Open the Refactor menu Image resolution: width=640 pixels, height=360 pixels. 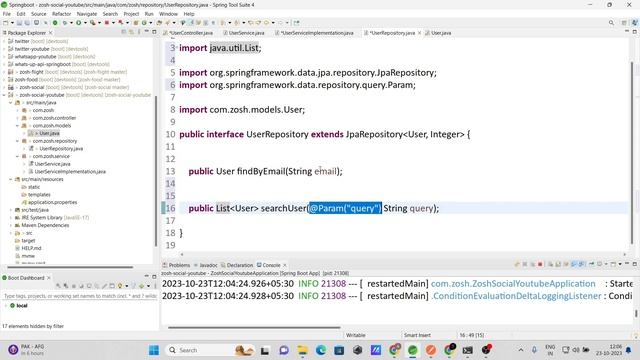tap(62, 14)
